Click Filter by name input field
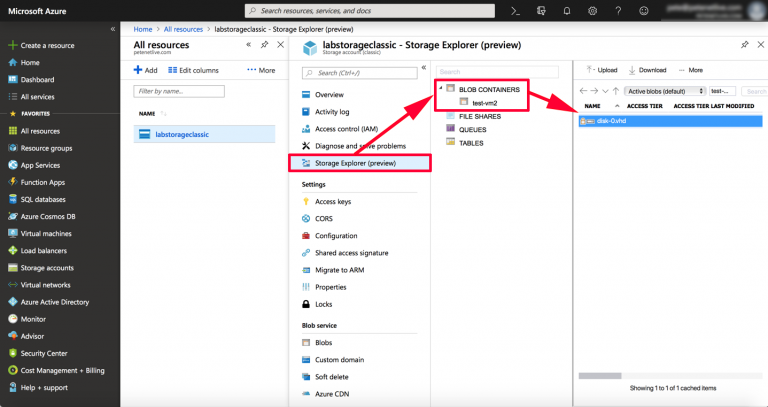 [179, 91]
